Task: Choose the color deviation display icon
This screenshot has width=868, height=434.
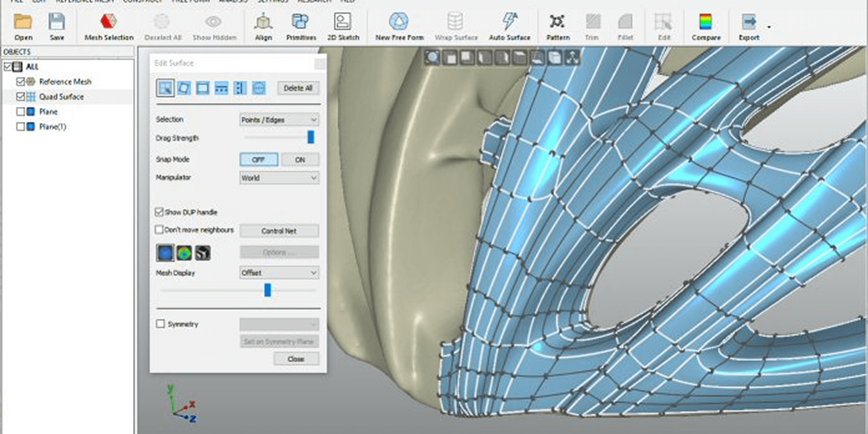Action: [x=184, y=253]
